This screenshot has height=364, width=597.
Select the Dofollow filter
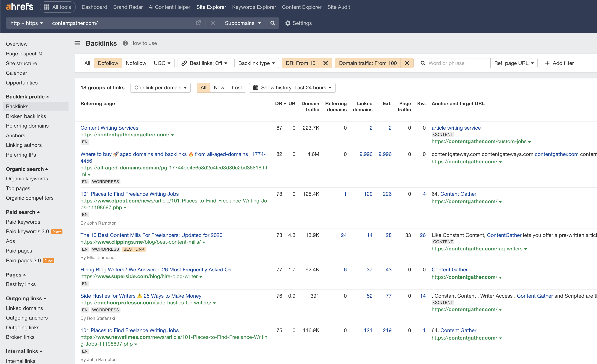click(108, 63)
